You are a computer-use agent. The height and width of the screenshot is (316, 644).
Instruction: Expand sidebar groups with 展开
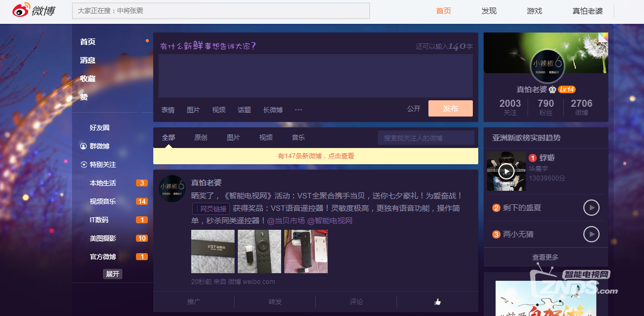pyautogui.click(x=113, y=274)
